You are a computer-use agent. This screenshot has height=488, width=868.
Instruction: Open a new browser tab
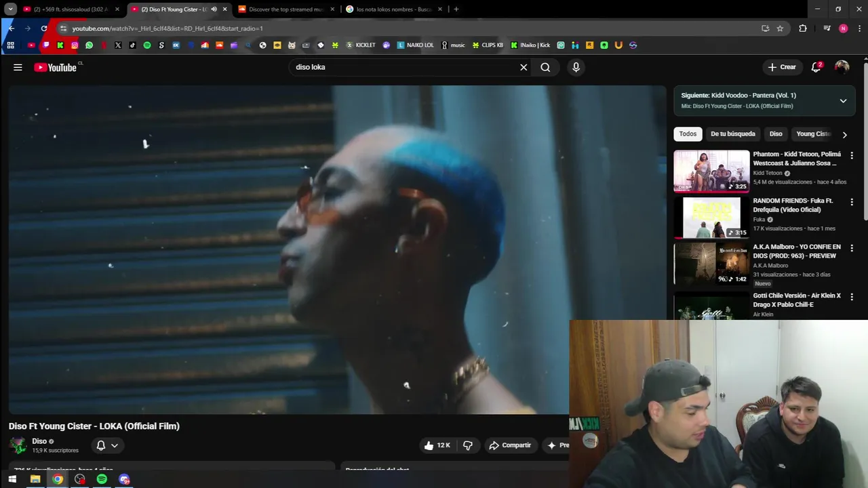click(456, 9)
